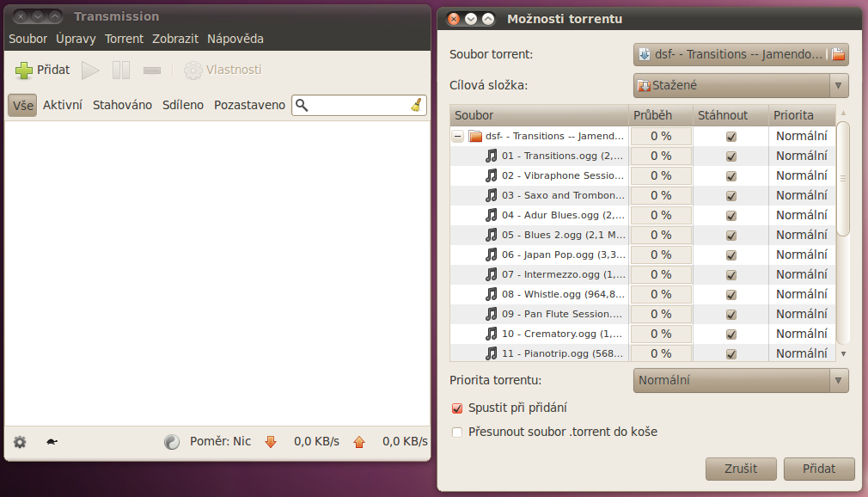Viewport: 868px width, 497px height.
Task: Click the magnifier icon in search box
Action: pyautogui.click(x=302, y=105)
